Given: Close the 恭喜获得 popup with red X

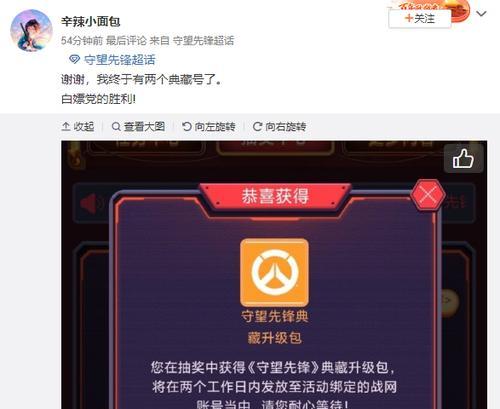Looking at the screenshot, I should 428,195.
